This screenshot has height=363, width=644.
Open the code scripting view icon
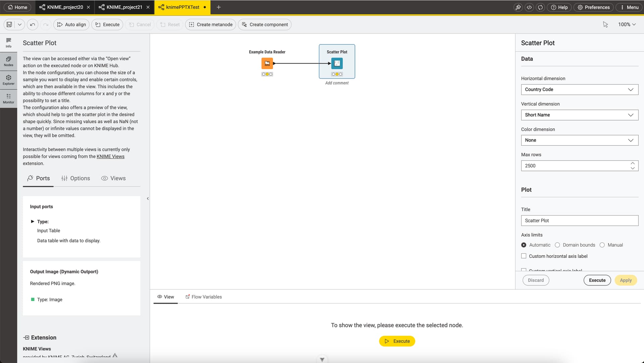click(x=529, y=7)
